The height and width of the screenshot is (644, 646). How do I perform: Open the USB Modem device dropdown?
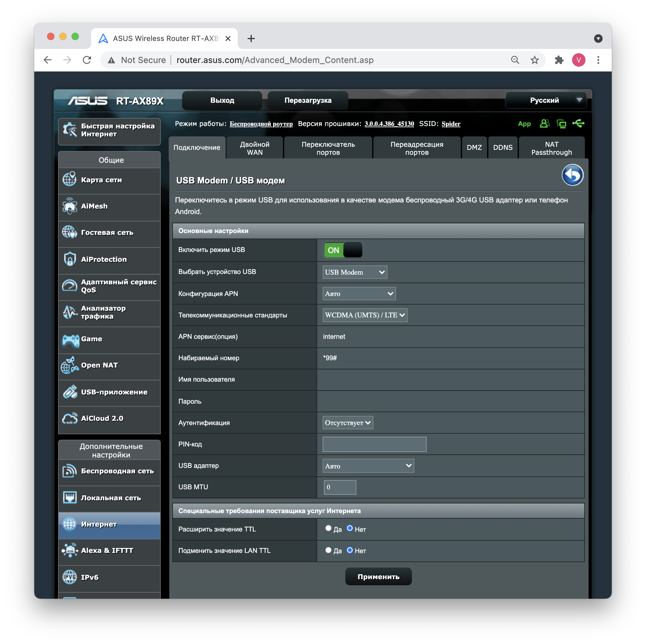[355, 272]
